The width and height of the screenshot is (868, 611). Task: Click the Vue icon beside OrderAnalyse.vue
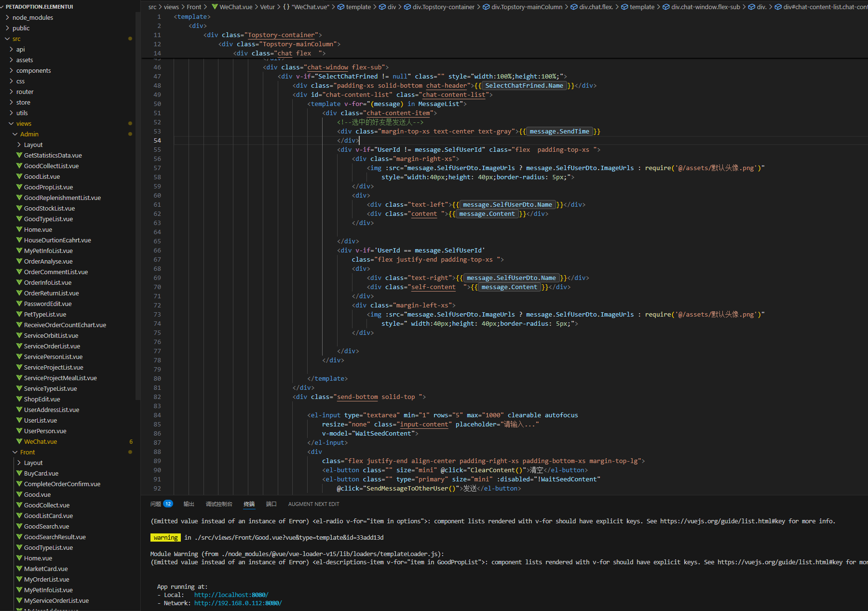point(19,261)
